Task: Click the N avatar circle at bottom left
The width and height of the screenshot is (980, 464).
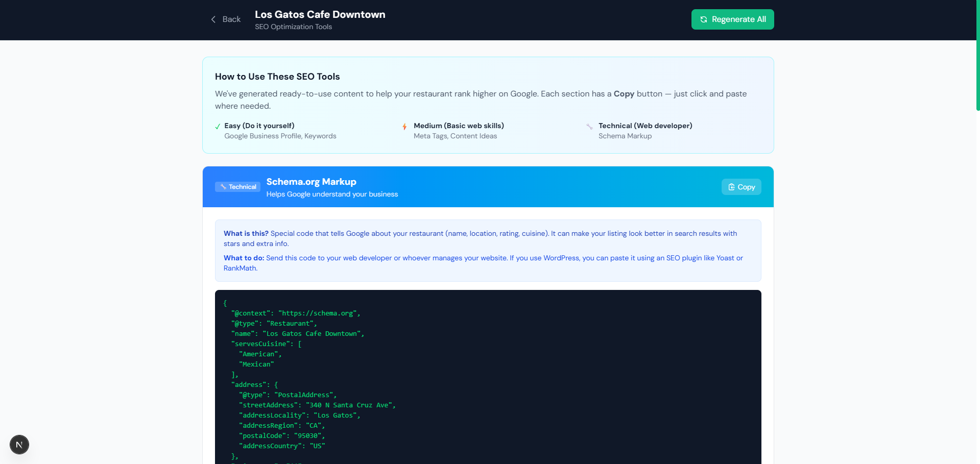Action: [x=19, y=445]
